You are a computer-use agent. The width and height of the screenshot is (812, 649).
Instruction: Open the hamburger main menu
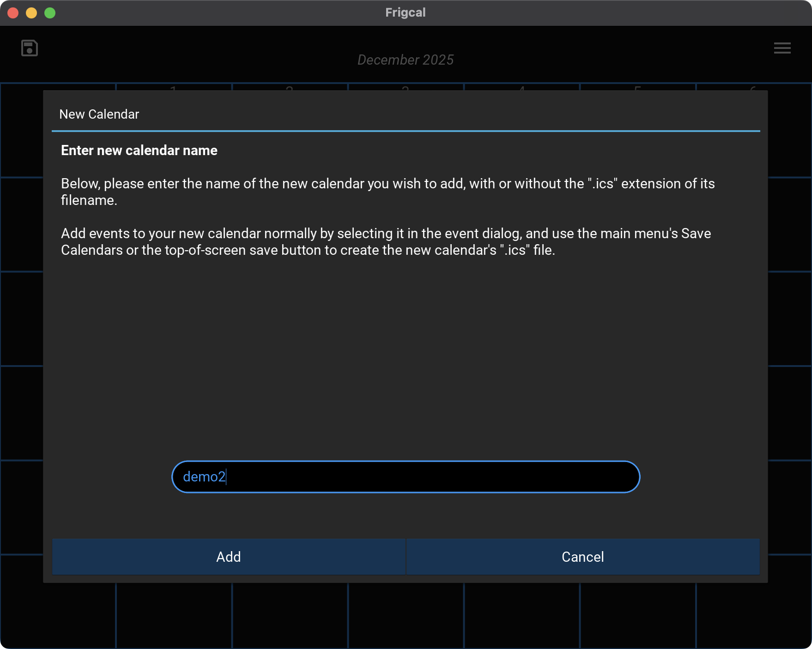point(782,48)
